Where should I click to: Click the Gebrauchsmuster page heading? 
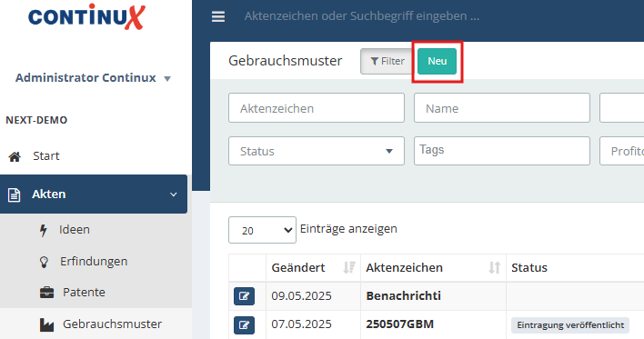click(x=285, y=61)
